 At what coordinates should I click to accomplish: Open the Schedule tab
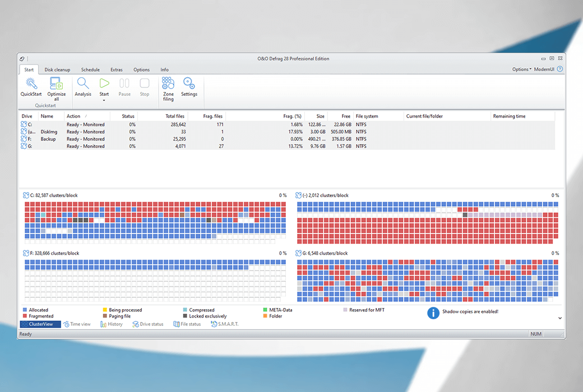[x=90, y=69]
